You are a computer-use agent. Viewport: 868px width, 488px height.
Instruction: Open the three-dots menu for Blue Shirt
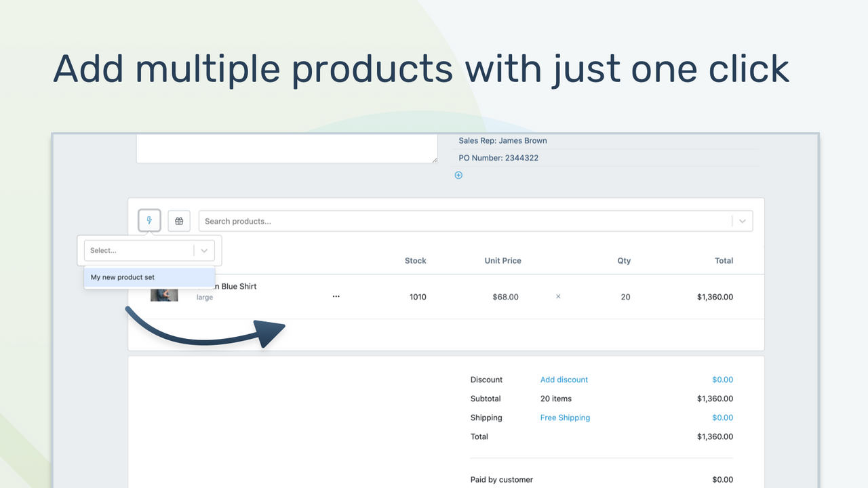[x=336, y=297]
